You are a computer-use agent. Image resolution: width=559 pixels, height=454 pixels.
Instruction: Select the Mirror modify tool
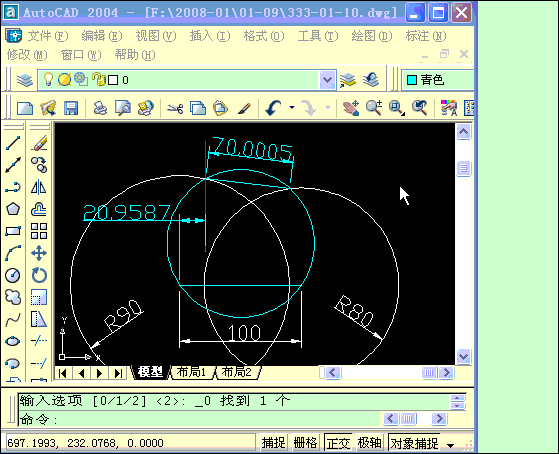point(39,187)
